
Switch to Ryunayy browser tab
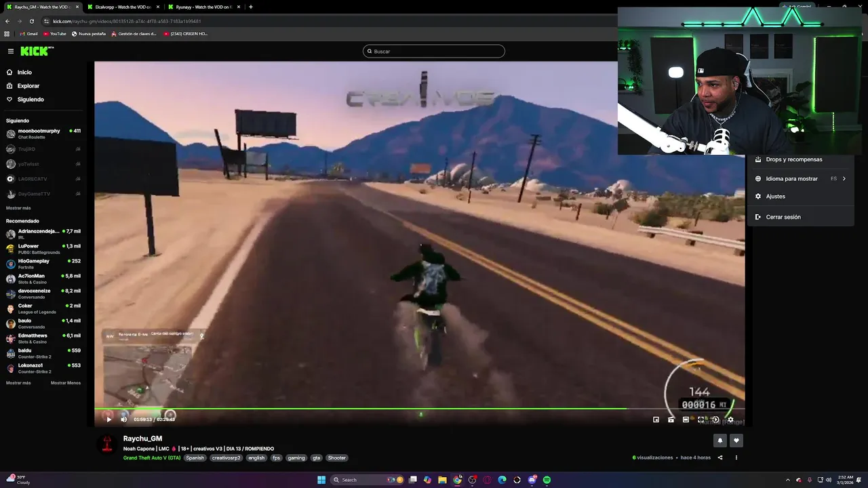pyautogui.click(x=203, y=7)
